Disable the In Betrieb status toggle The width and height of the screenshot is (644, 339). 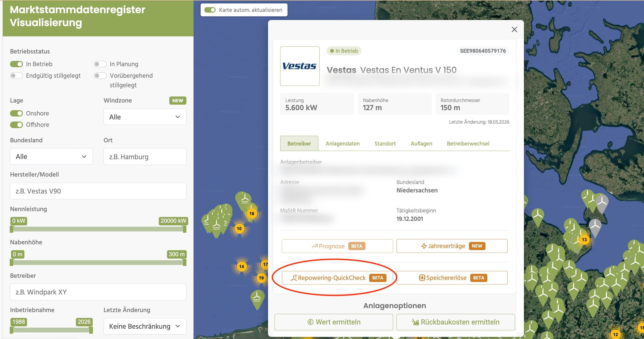[x=16, y=64]
